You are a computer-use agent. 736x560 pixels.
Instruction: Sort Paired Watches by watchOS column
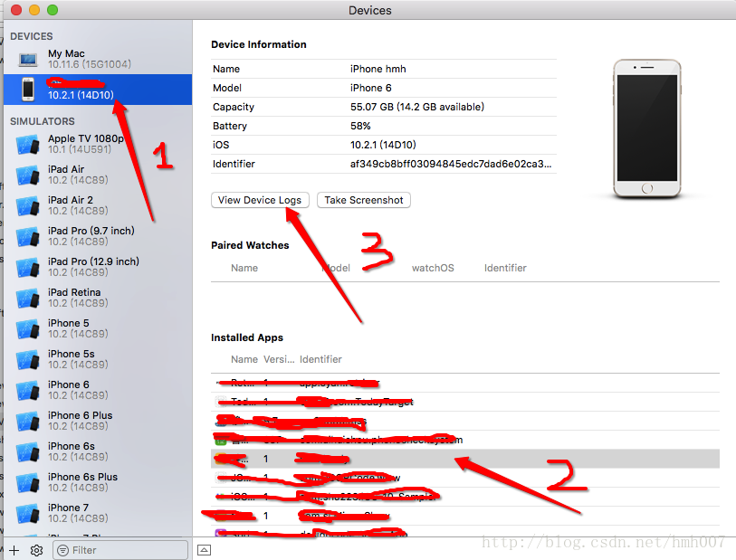coord(433,268)
